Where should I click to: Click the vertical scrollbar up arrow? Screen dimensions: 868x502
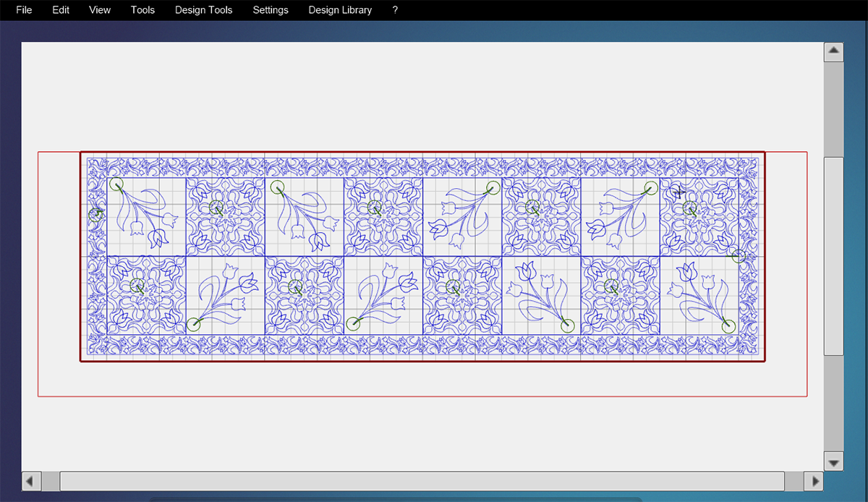click(x=834, y=51)
